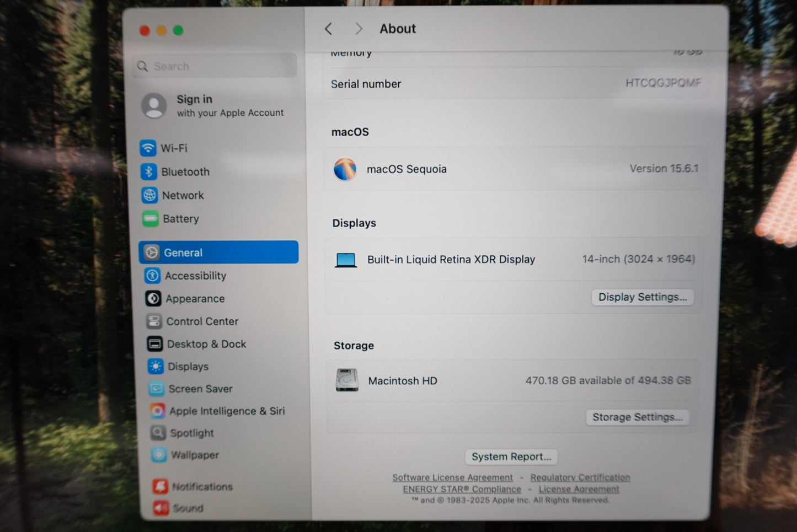
Task: Go back using the back chevron
Action: tap(329, 29)
